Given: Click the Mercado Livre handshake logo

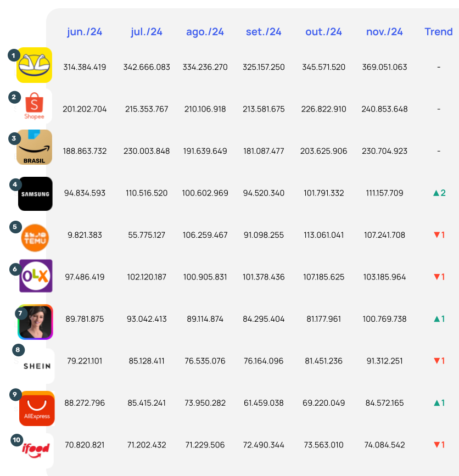Looking at the screenshot, I should coord(35,65).
